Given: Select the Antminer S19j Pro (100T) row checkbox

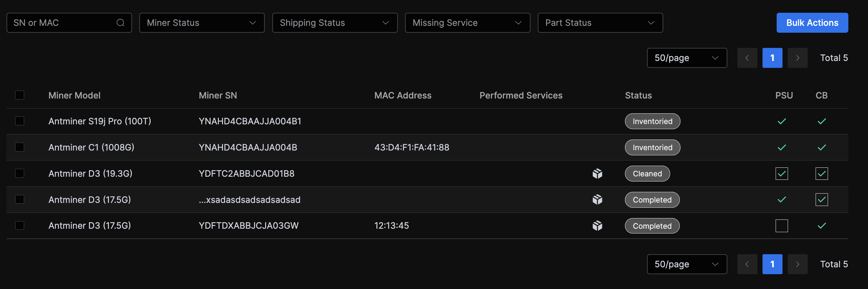Looking at the screenshot, I should [20, 121].
